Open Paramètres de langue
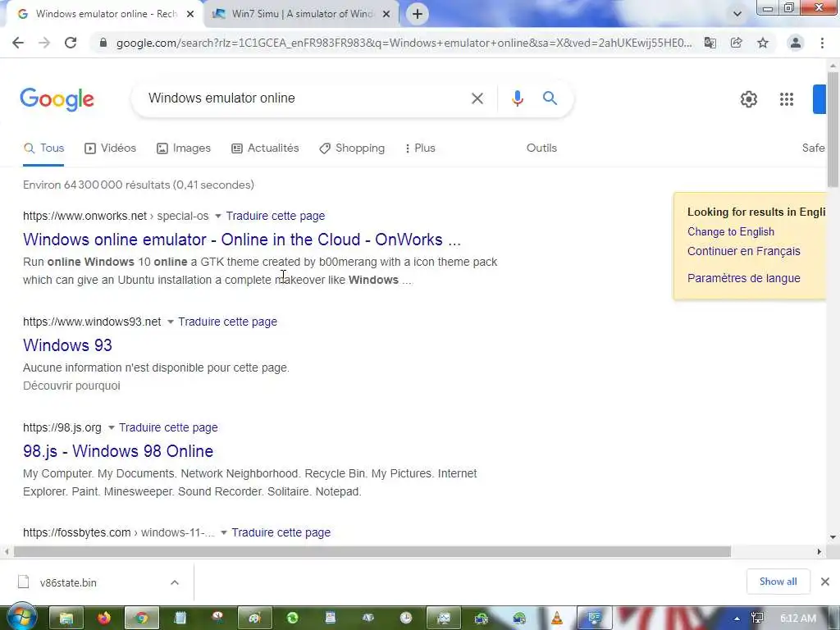 (x=743, y=278)
